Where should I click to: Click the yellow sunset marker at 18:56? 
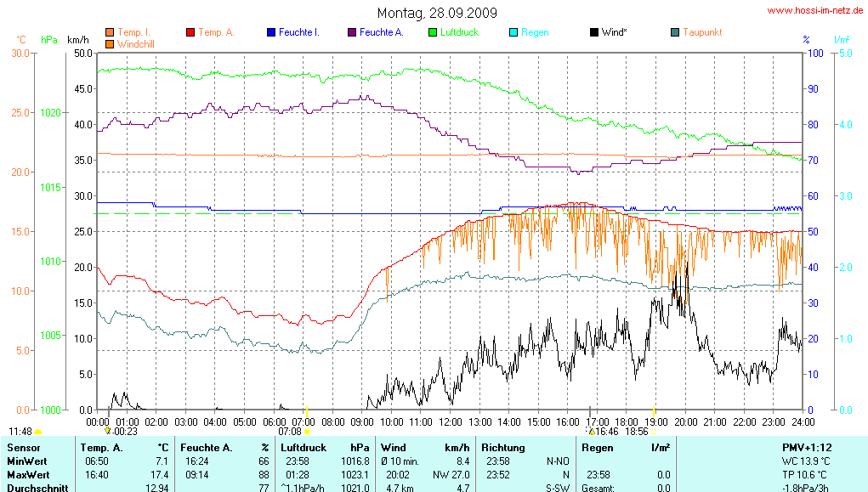pos(655,432)
